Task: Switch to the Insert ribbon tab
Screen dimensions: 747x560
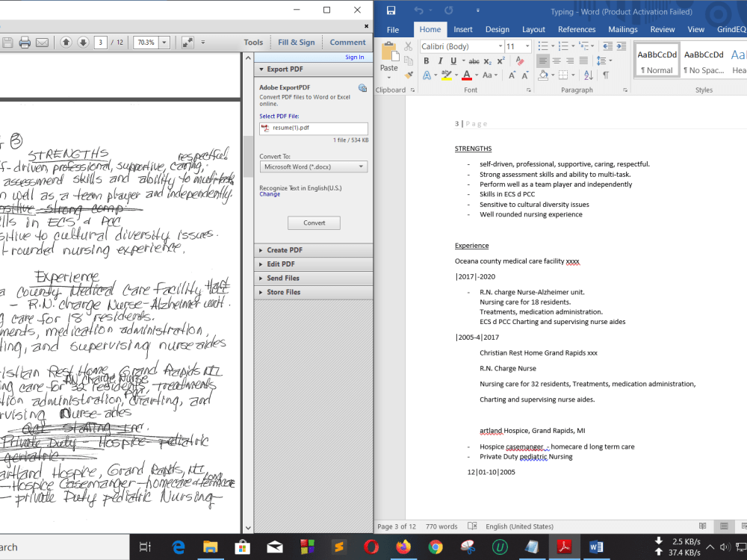Action: 462,30
